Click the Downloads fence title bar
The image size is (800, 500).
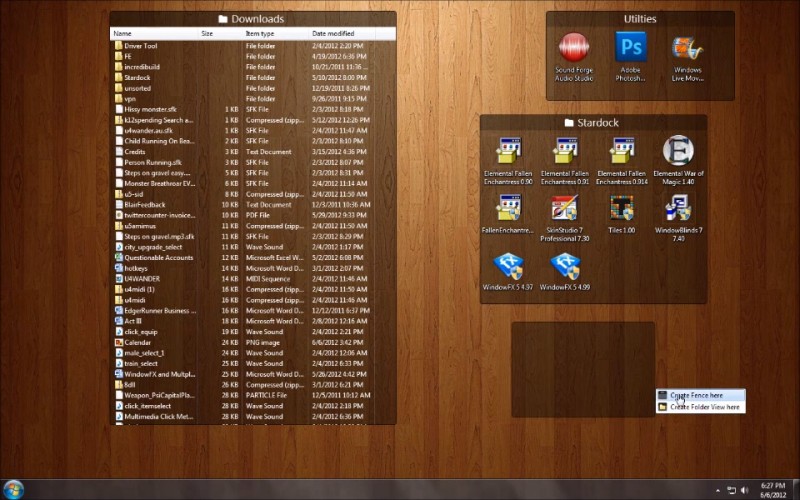[253, 19]
